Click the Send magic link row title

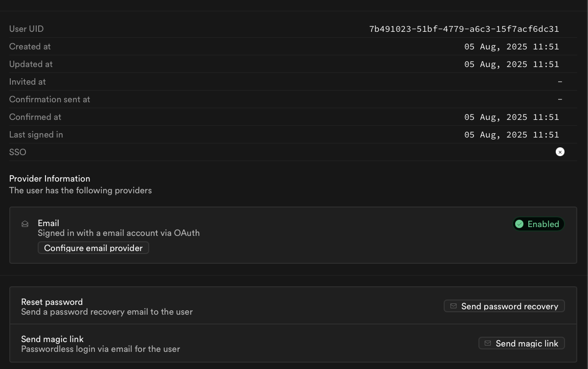(x=52, y=339)
